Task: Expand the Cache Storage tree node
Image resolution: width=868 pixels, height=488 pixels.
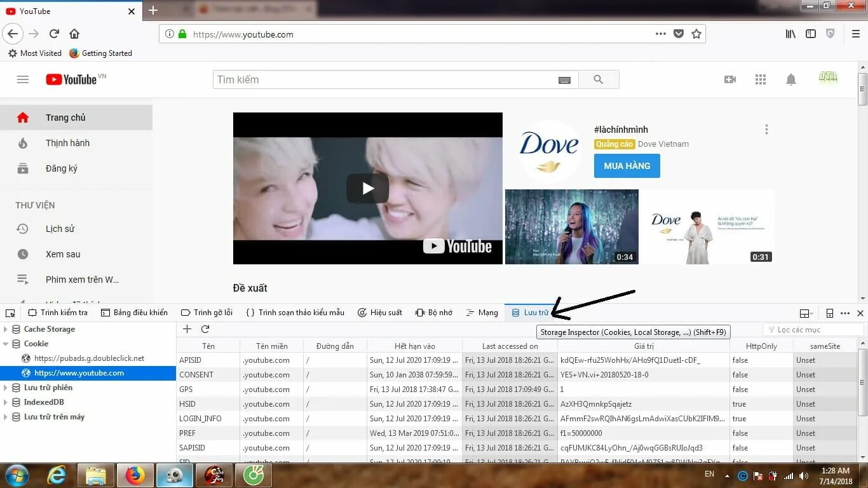Action: [x=6, y=329]
